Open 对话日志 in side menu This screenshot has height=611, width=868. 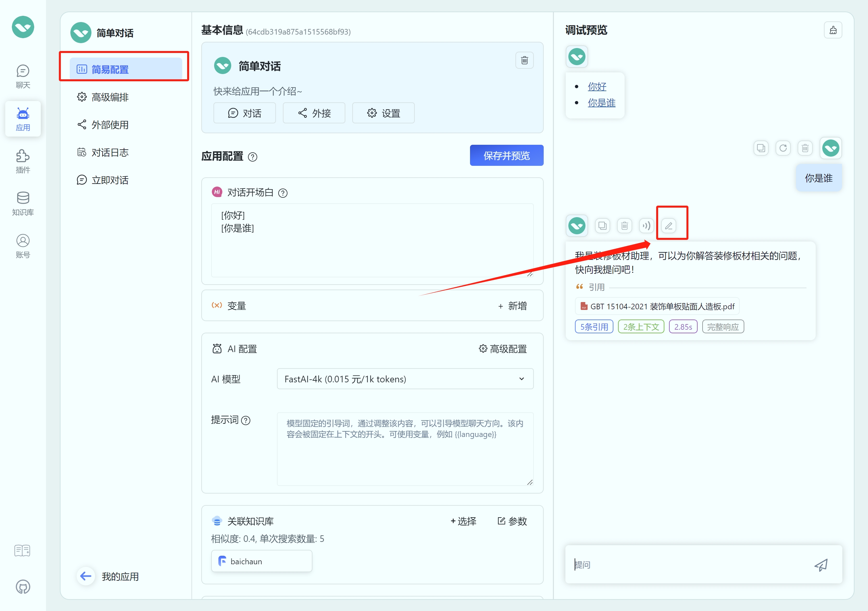coord(110,152)
